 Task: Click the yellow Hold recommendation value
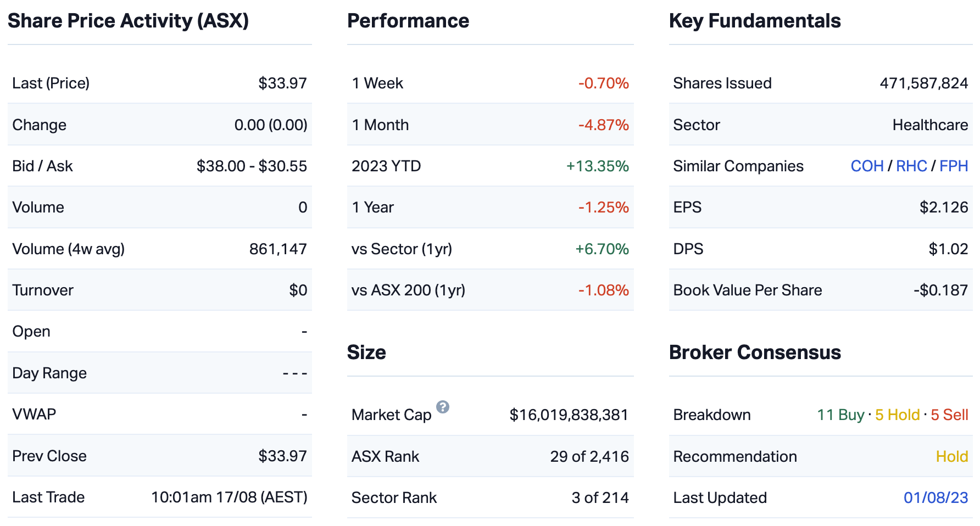[952, 456]
